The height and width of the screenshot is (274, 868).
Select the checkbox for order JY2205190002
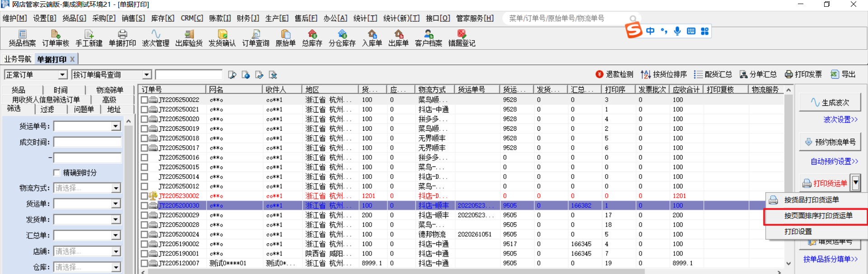(x=144, y=244)
